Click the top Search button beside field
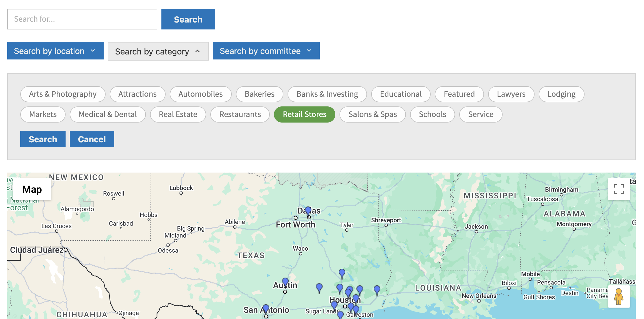 click(188, 19)
